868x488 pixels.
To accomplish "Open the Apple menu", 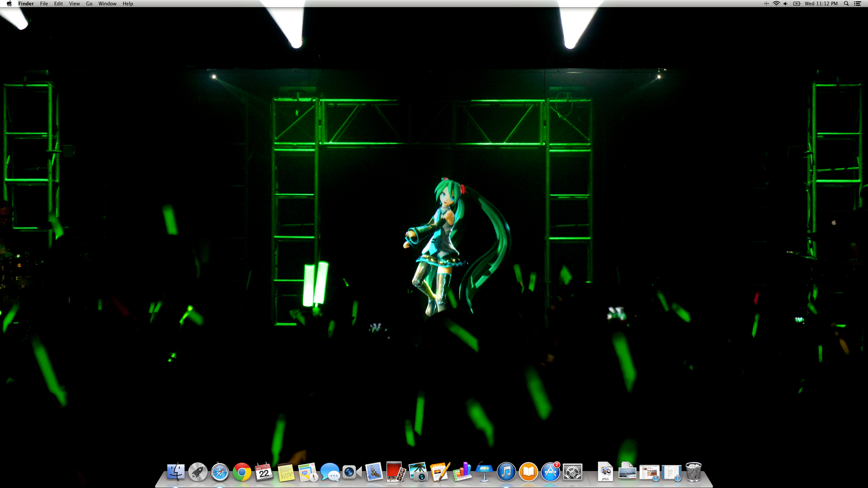I will [9, 3].
